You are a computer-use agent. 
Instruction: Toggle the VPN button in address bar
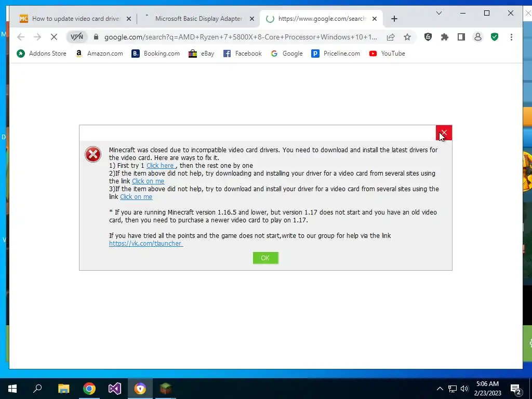77,37
